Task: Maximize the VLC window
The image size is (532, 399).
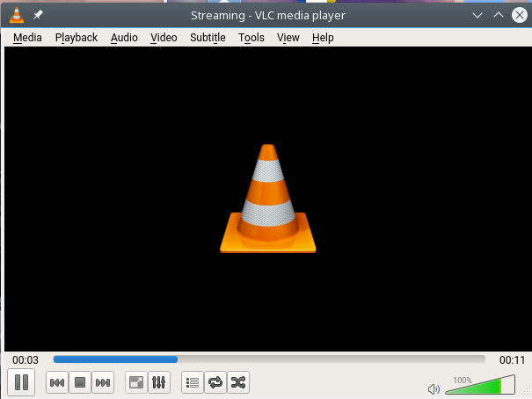Action: 499,15
